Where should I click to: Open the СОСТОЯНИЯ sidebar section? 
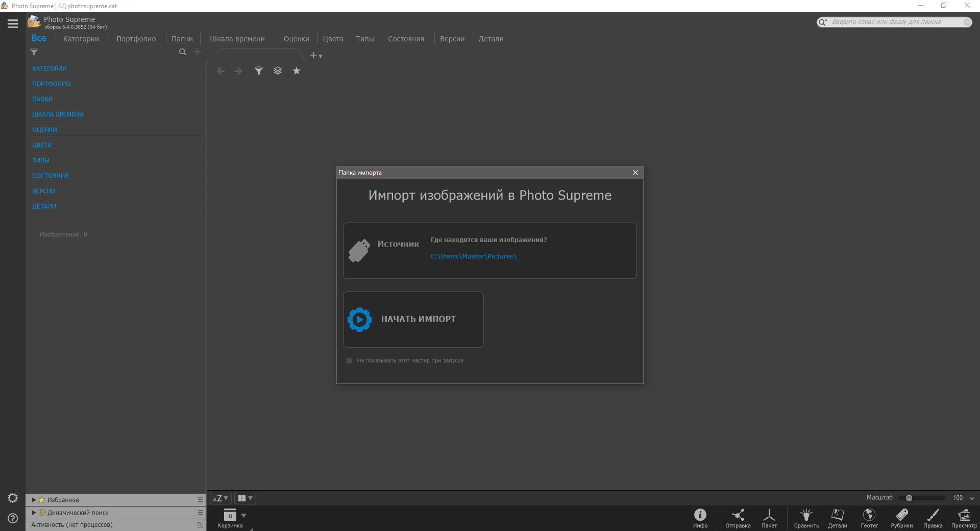pyautogui.click(x=51, y=176)
